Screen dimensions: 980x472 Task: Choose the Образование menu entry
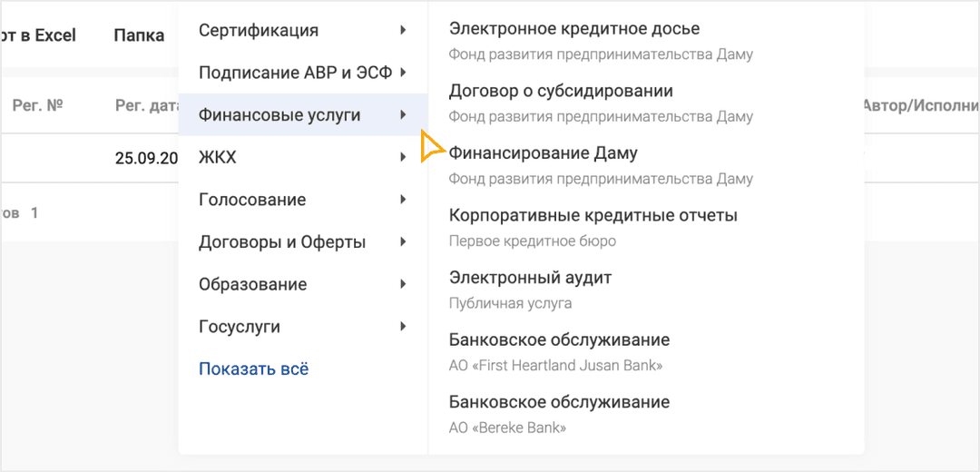pos(252,284)
